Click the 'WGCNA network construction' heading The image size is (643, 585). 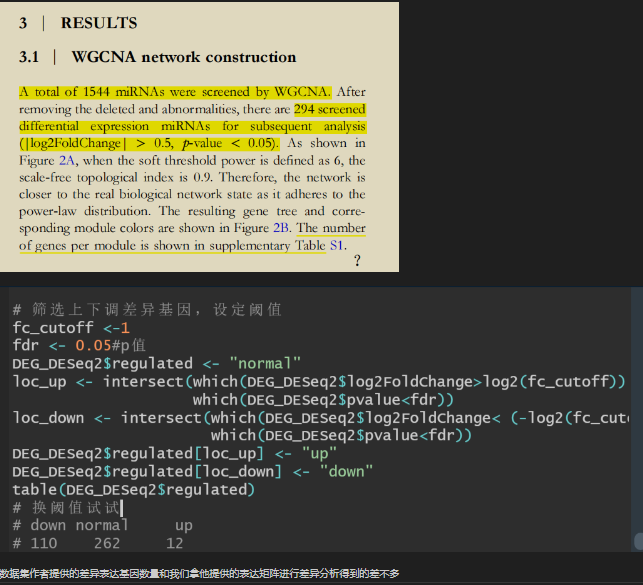[184, 57]
